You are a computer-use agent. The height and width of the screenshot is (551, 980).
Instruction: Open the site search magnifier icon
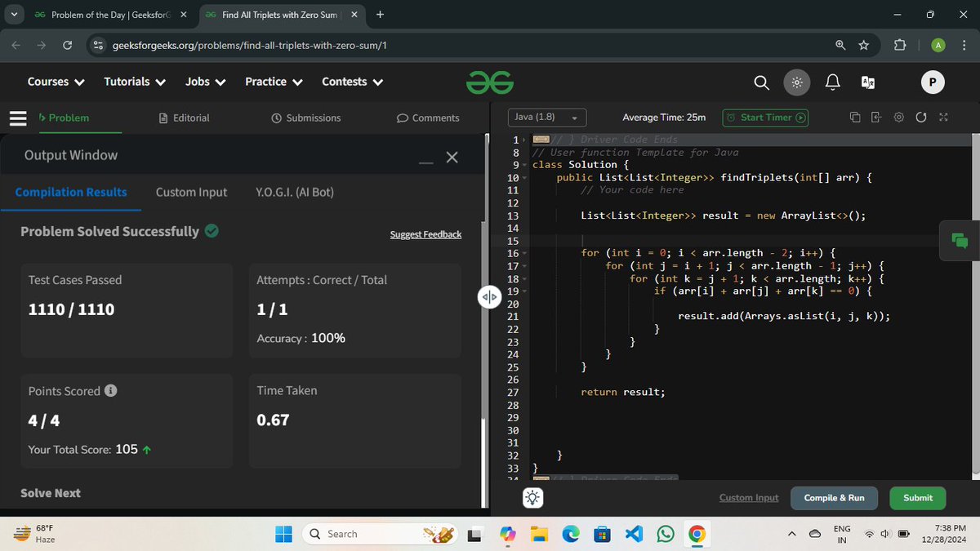point(761,82)
